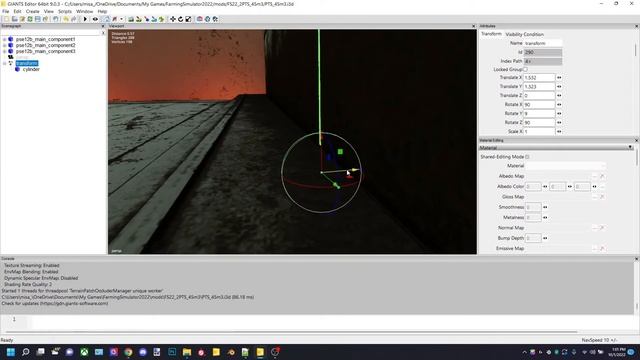Select the Scale tool icon

click(x=188, y=19)
